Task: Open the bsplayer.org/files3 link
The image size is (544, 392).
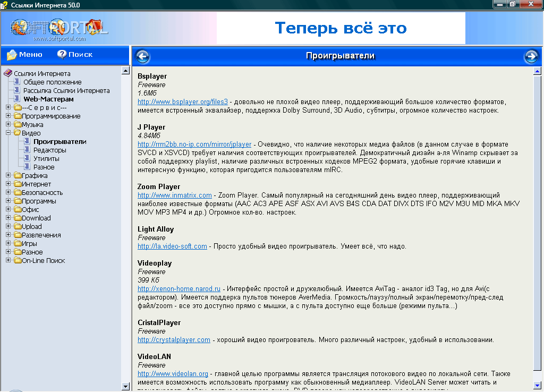Action: coord(183,101)
